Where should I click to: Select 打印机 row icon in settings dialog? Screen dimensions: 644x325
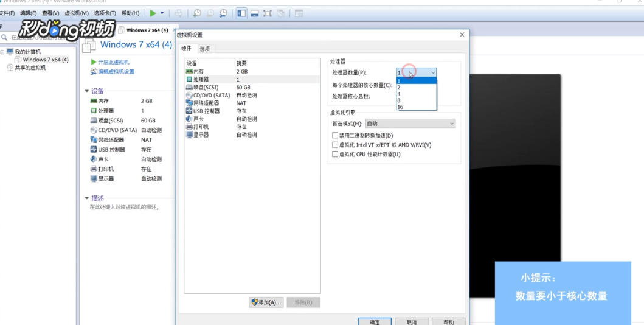[189, 127]
